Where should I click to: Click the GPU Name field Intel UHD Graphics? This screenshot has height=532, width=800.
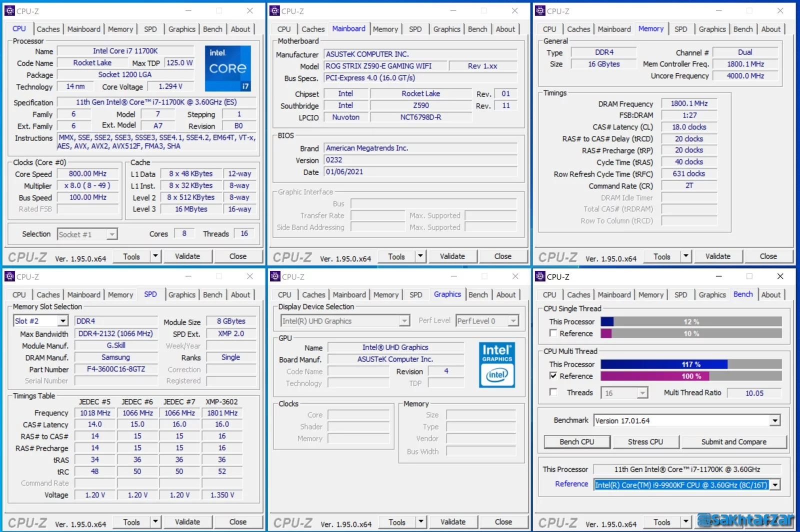click(x=395, y=347)
